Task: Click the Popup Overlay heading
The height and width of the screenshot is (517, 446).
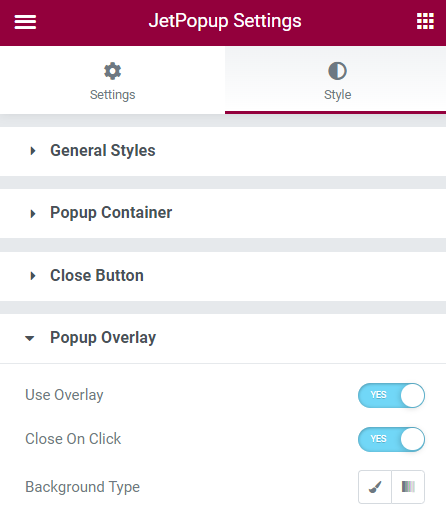Action: pyautogui.click(x=103, y=338)
